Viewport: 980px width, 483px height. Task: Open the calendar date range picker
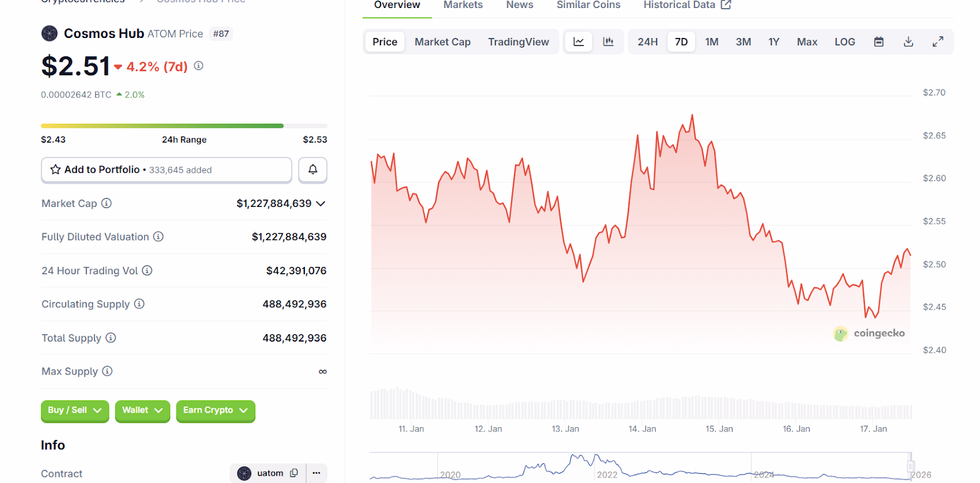pyautogui.click(x=878, y=42)
